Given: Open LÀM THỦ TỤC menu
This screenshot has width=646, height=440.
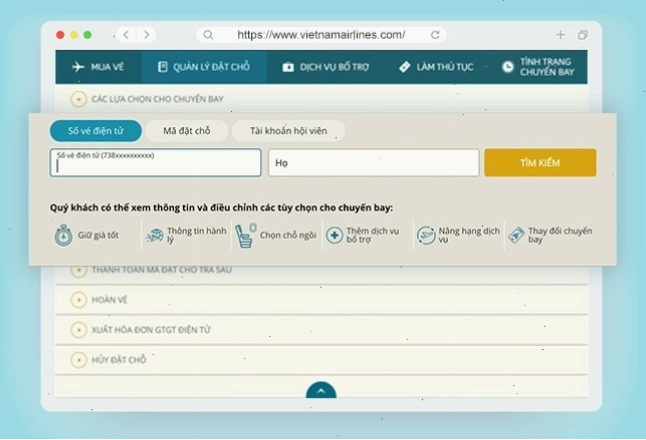Looking at the screenshot, I should coord(436,67).
